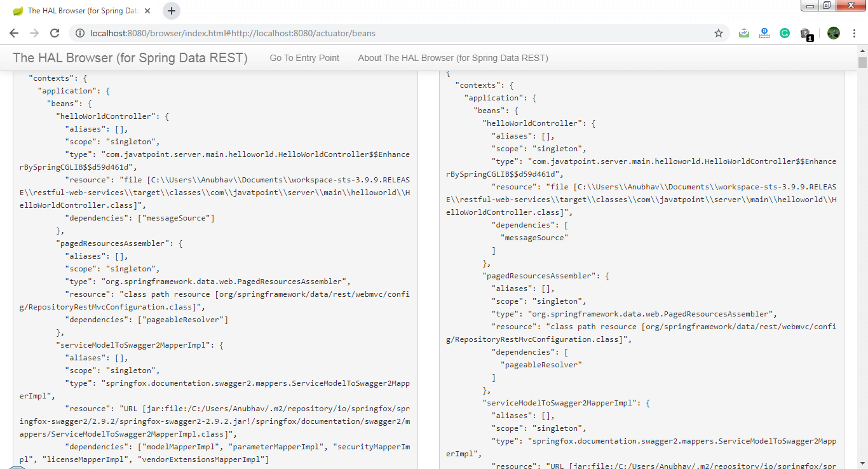Open Chrome's three-dot menu
Image resolution: width=868 pixels, height=469 pixels.
[855, 33]
